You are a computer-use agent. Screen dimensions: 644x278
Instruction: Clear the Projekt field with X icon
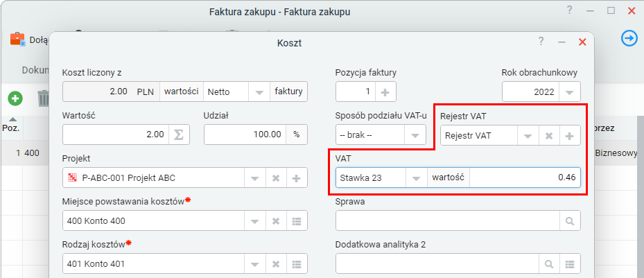(x=275, y=178)
